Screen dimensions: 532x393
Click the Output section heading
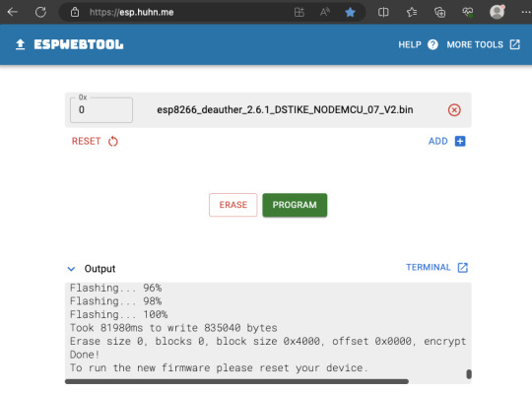coord(100,269)
